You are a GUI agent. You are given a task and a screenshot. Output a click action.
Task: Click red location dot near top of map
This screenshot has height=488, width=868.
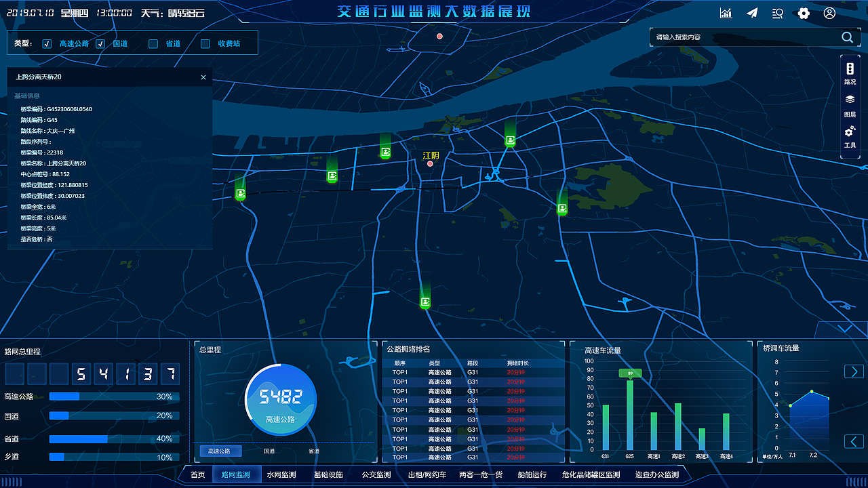coord(439,36)
